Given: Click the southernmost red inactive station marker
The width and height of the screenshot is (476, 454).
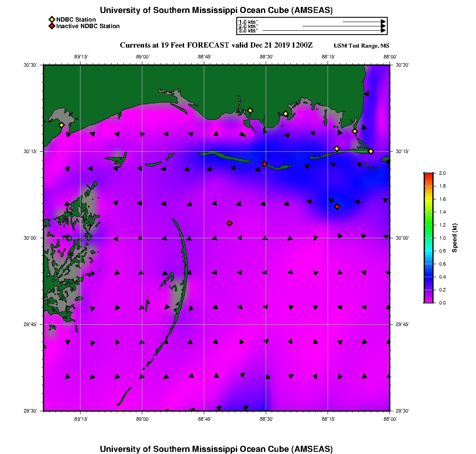Looking at the screenshot, I should pyautogui.click(x=229, y=223).
